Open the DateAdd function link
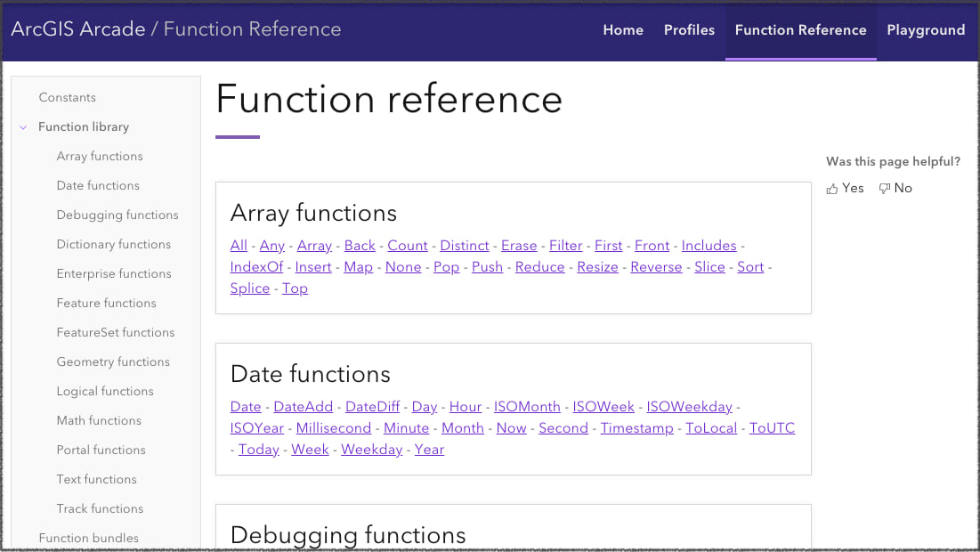The width and height of the screenshot is (980, 552). (x=304, y=407)
